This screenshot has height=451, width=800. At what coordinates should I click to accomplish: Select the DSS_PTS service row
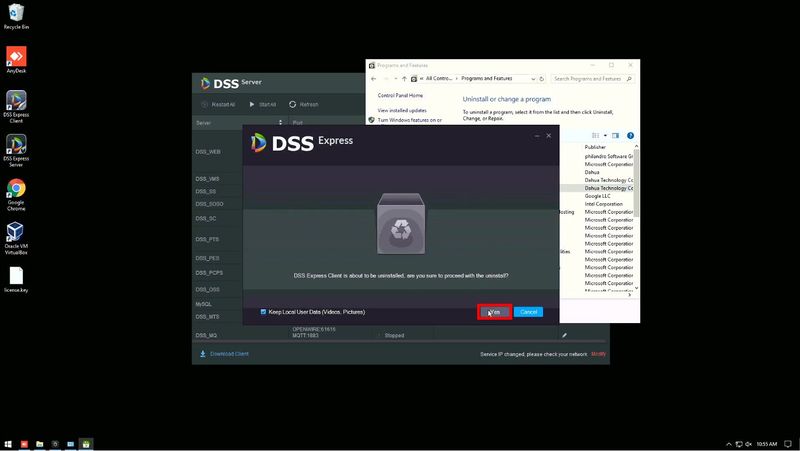207,239
